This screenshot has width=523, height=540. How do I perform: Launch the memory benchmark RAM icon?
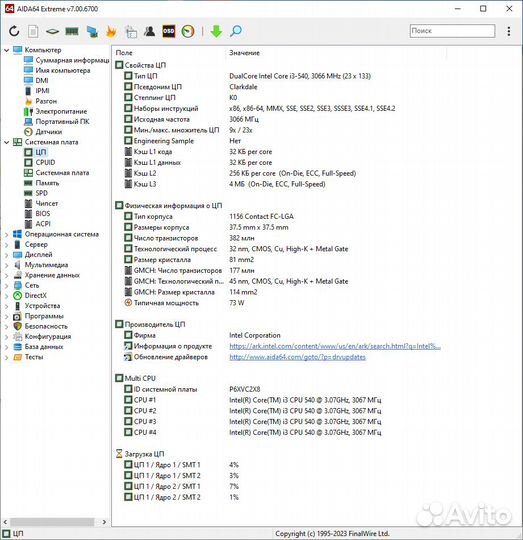(x=72, y=31)
